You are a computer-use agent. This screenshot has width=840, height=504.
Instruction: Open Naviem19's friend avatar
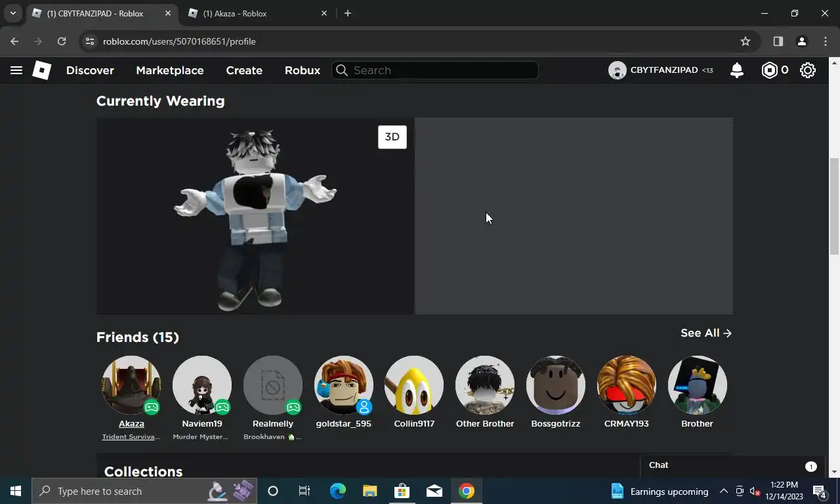[202, 385]
